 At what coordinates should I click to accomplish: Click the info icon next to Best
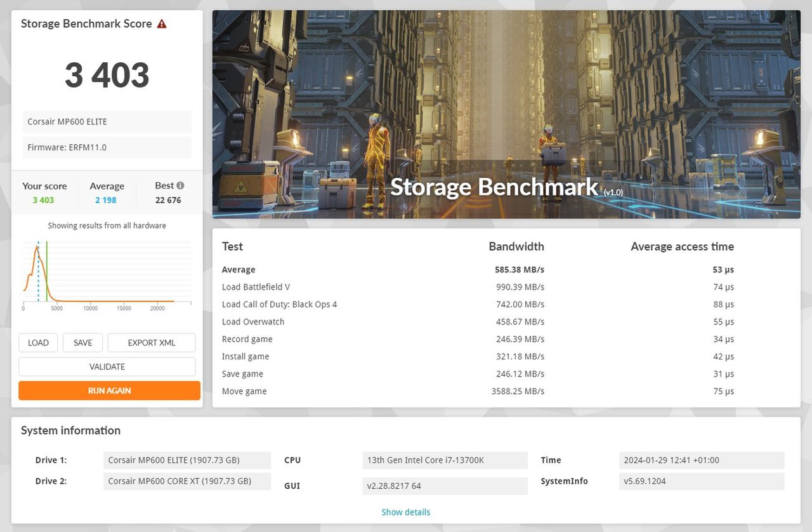click(x=180, y=185)
